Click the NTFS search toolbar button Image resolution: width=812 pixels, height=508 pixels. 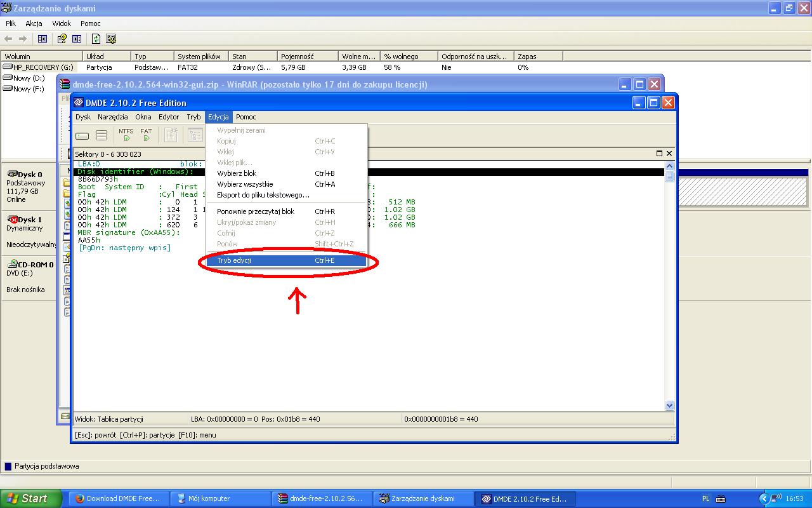point(126,135)
